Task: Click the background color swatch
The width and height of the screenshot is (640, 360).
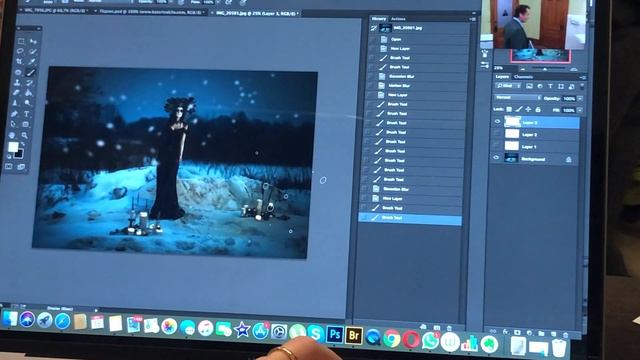Action: pyautogui.click(x=18, y=154)
